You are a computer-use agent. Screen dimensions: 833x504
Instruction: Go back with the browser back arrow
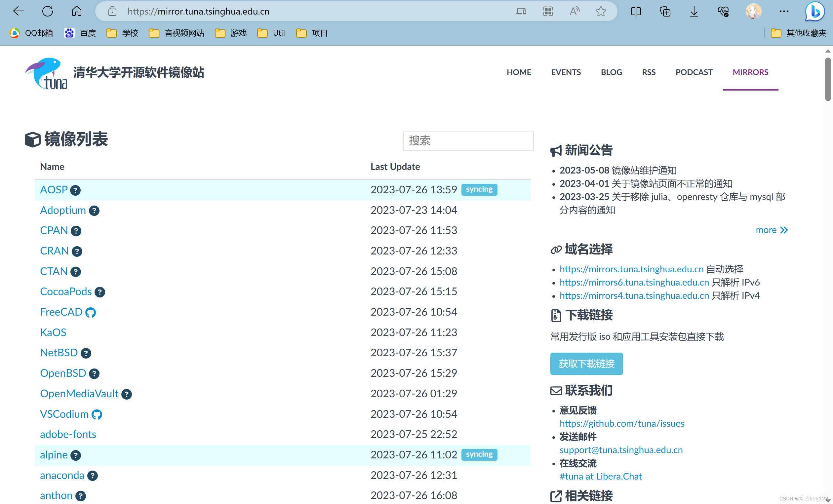(x=18, y=12)
